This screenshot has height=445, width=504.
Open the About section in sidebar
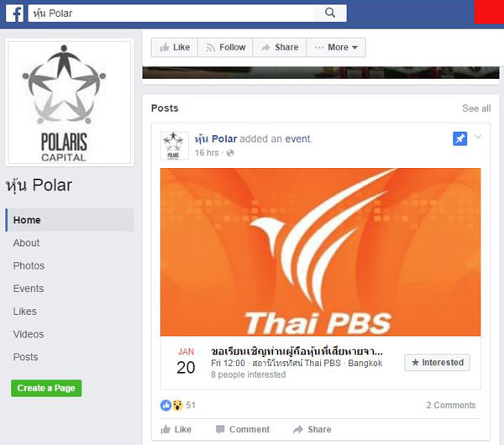click(x=26, y=243)
